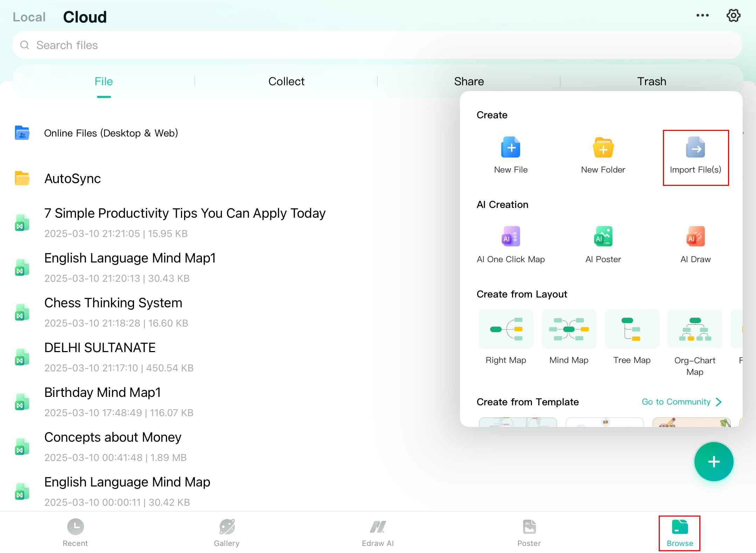Open Edraw AI from bottom bar

pos(378,533)
